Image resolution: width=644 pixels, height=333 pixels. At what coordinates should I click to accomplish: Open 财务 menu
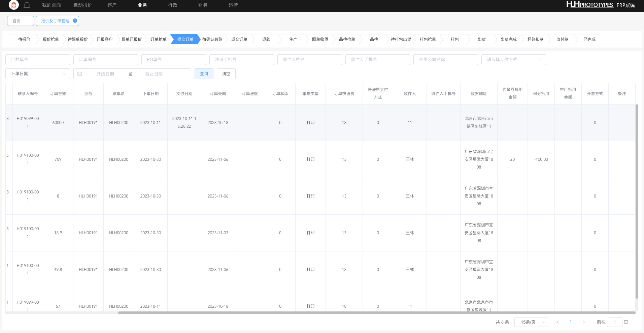203,5
